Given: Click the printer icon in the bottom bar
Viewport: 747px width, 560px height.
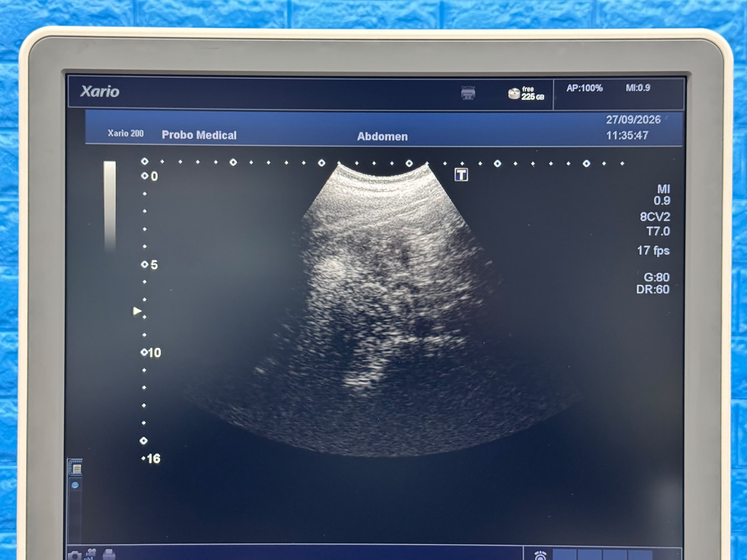Looking at the screenshot, I should 109,554.
